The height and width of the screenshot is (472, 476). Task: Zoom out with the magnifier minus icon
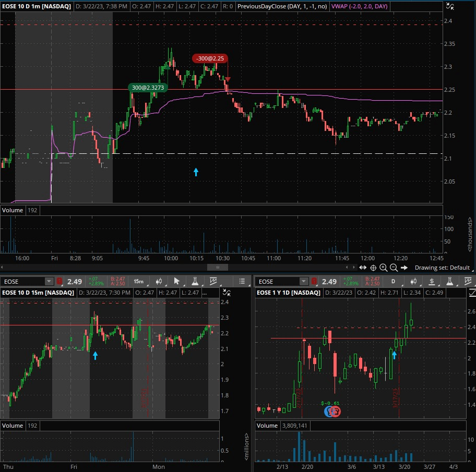coord(394,268)
